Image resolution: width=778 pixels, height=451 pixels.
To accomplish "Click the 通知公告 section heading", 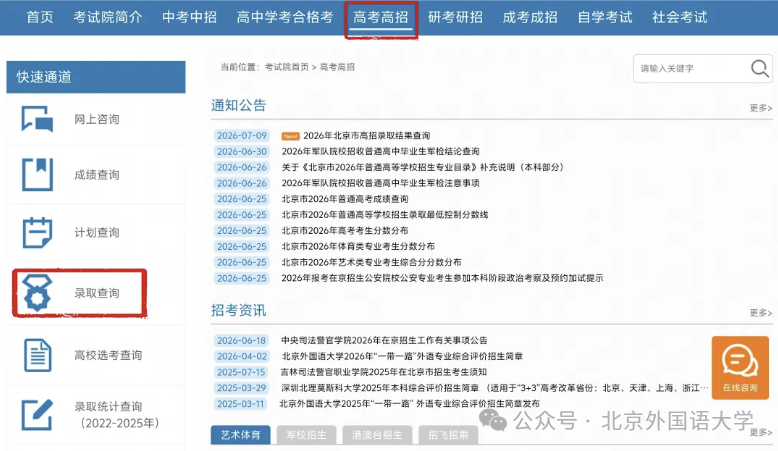I will [x=239, y=105].
